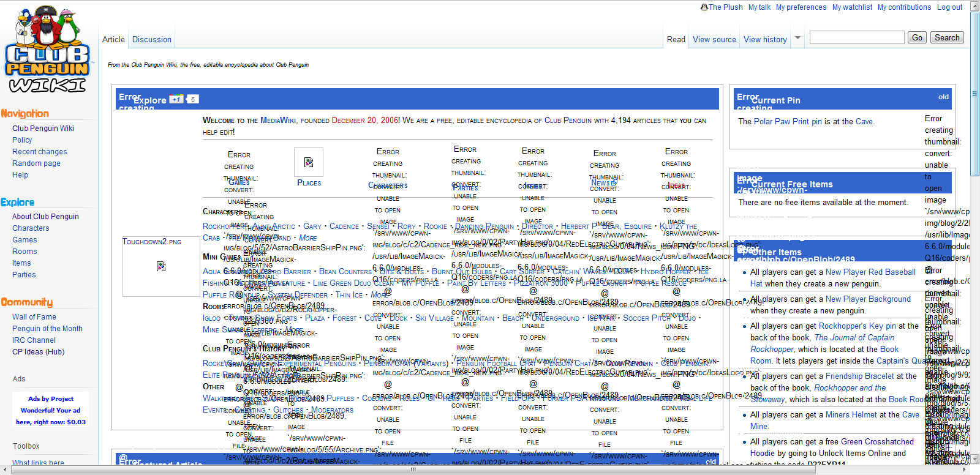Screen dimensions: 980x475
Task: Switch to the Discussion tab
Action: click(152, 39)
